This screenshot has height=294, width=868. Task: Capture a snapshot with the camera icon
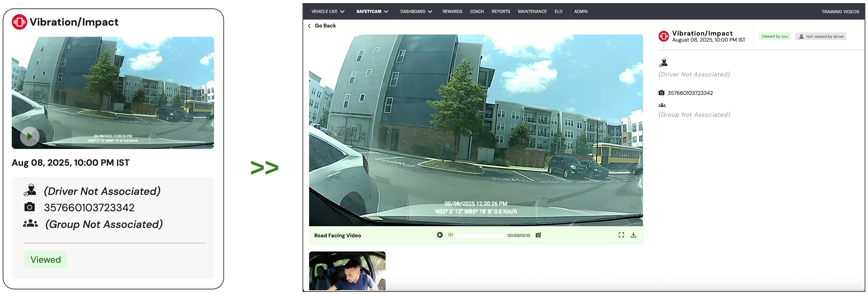pyautogui.click(x=538, y=235)
